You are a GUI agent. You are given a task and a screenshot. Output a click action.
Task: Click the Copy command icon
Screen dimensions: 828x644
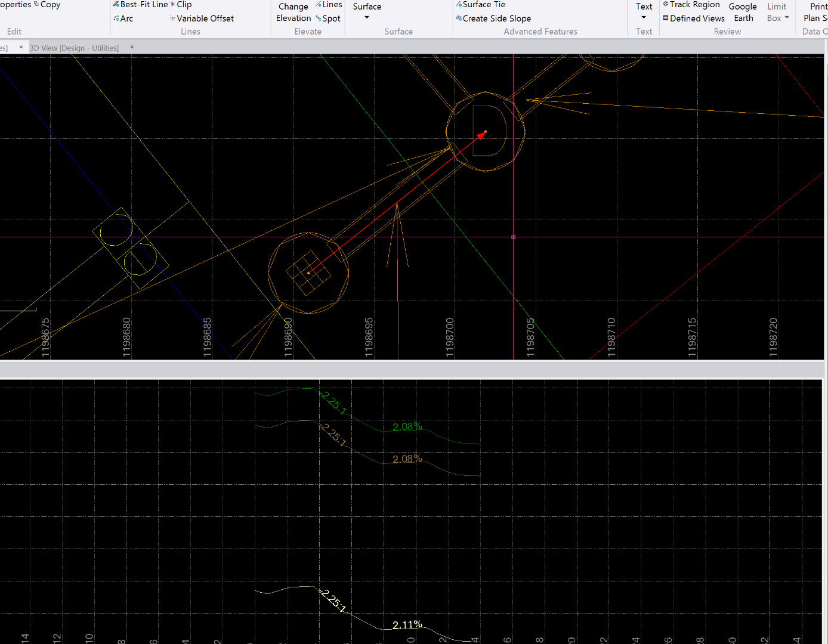(x=36, y=5)
